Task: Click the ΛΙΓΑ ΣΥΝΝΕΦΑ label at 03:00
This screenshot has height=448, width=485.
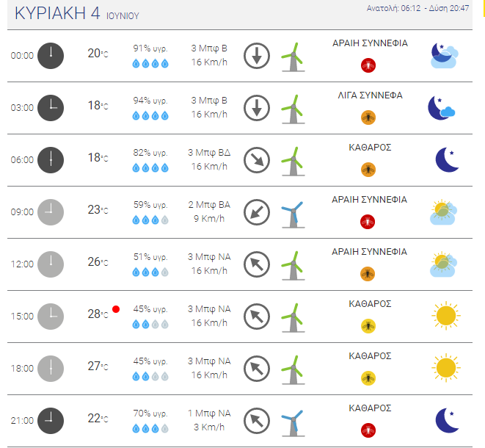Action: click(370, 95)
